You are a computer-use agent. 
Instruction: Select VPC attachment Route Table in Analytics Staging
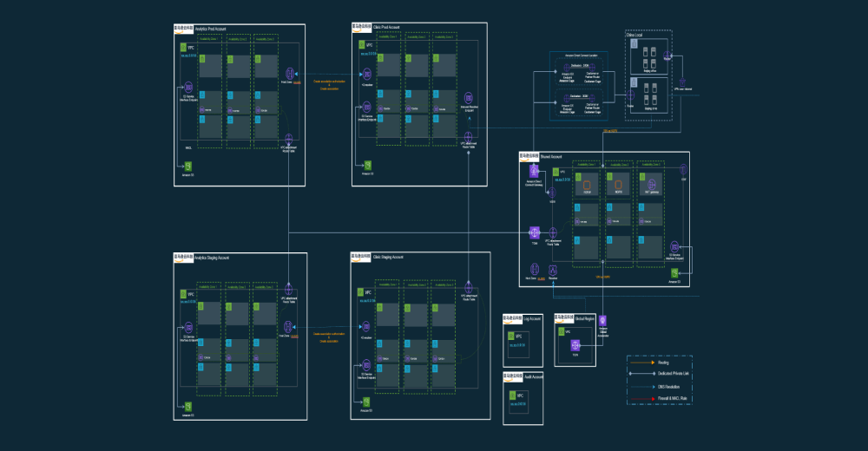click(x=288, y=290)
